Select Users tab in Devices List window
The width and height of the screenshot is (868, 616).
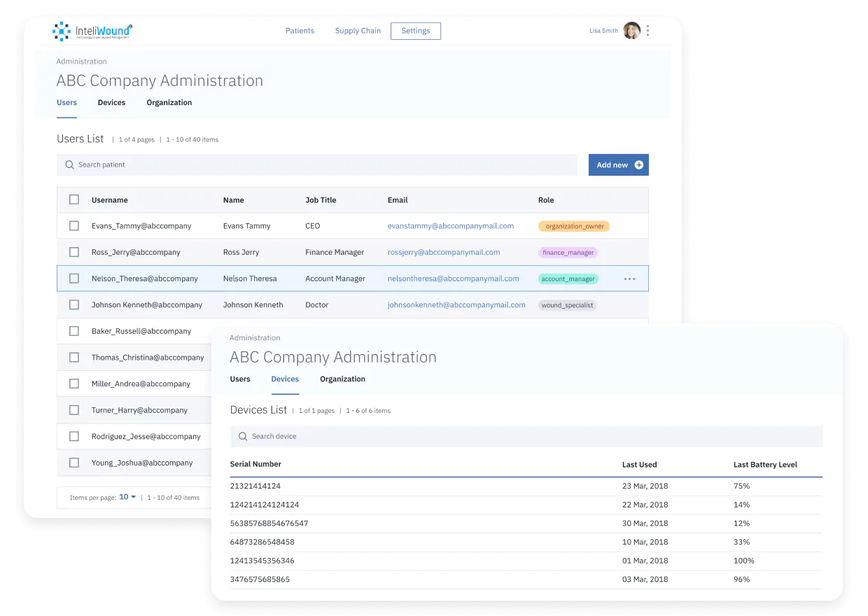(240, 379)
